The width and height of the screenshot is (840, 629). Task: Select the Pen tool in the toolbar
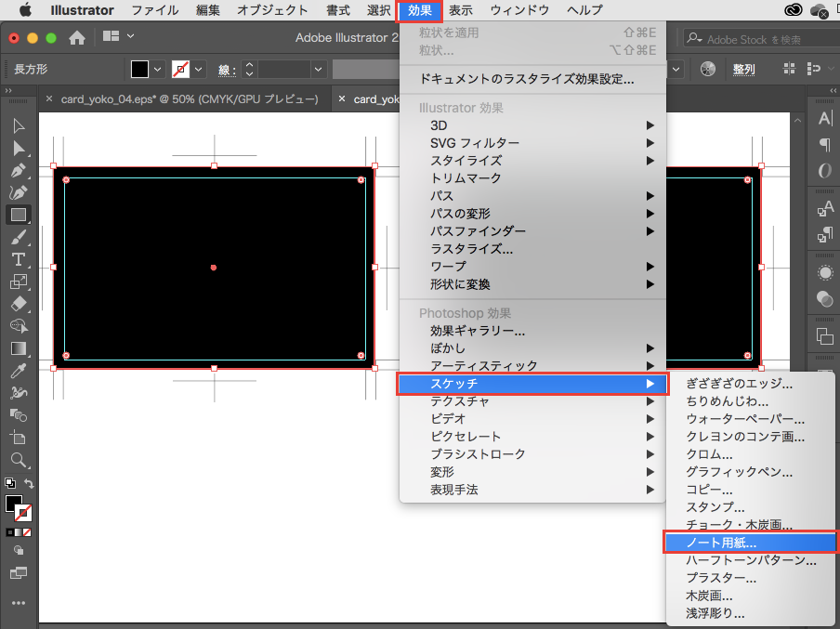tap(18, 170)
